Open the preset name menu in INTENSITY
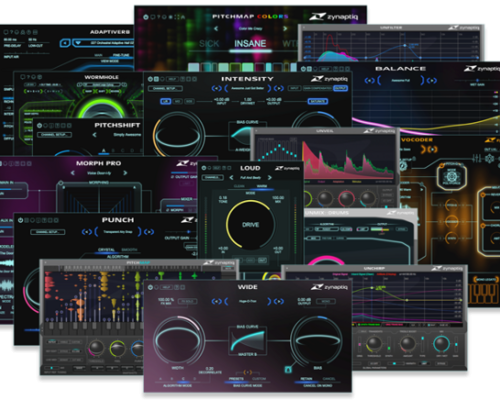This screenshot has width=500, height=400. (x=248, y=88)
